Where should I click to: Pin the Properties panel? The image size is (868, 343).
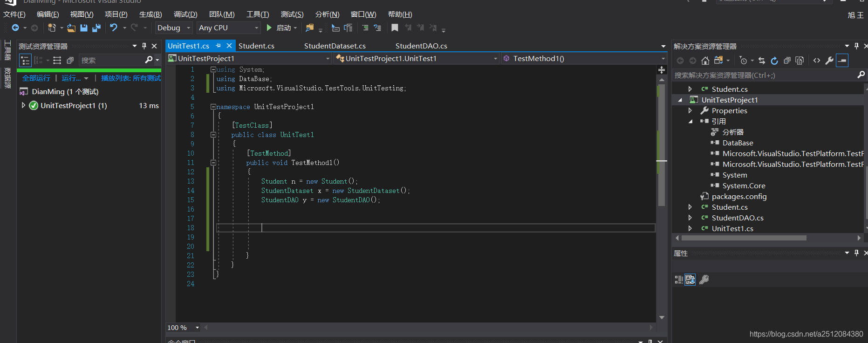tap(856, 253)
